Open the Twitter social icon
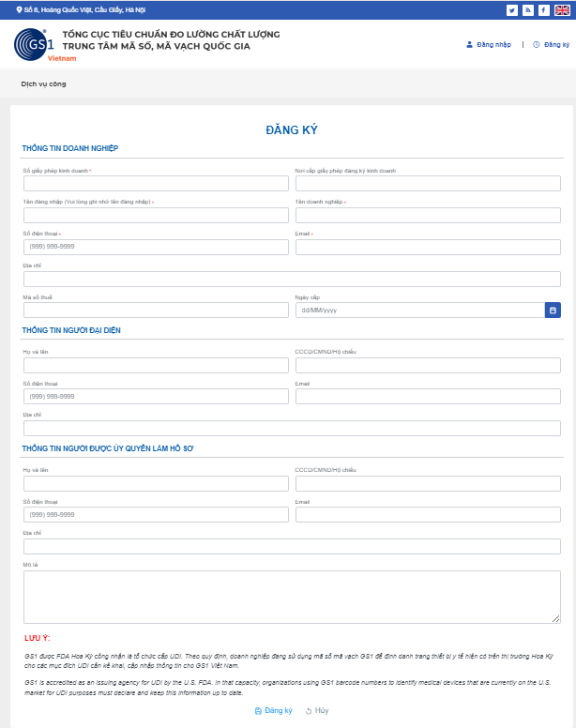Image resolution: width=576 pixels, height=728 pixels. tap(512, 10)
